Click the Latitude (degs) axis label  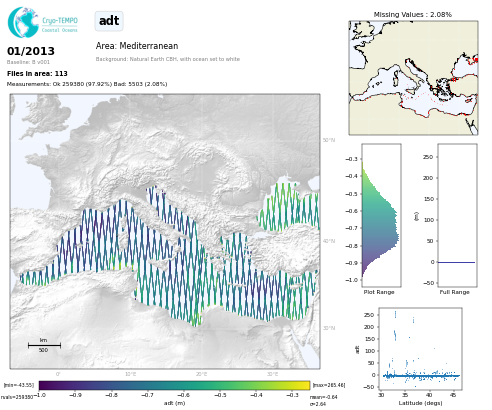click(420, 403)
